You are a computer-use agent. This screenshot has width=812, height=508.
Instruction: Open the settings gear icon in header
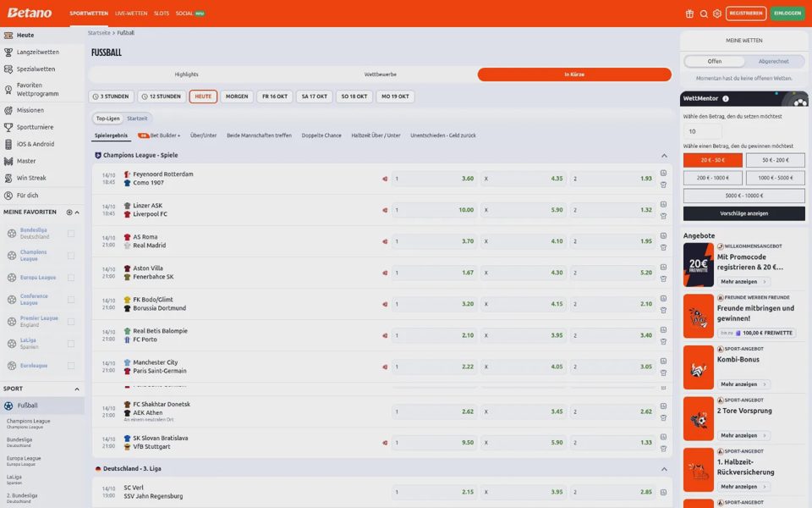717,14
